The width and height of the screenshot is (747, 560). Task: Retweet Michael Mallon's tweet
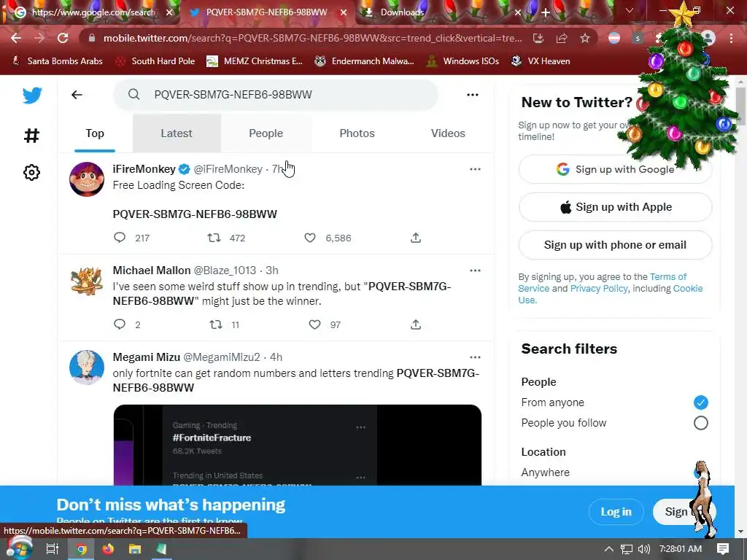(x=216, y=324)
